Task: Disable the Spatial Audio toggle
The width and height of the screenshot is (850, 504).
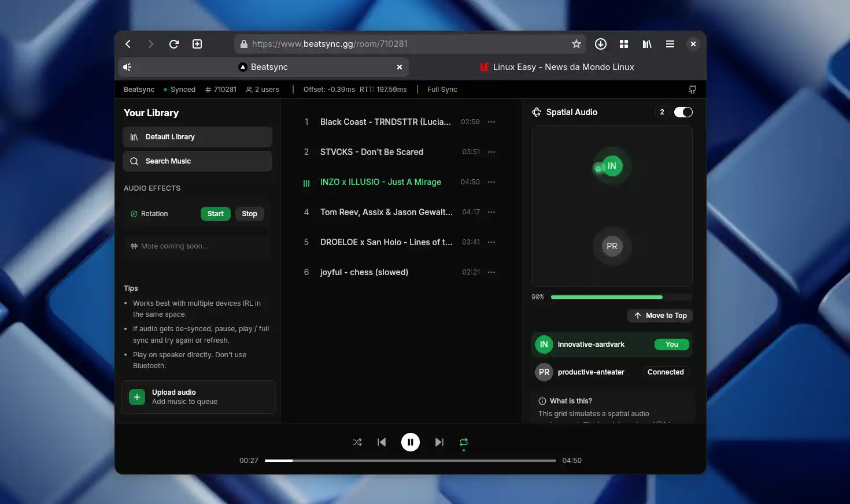Action: click(683, 112)
